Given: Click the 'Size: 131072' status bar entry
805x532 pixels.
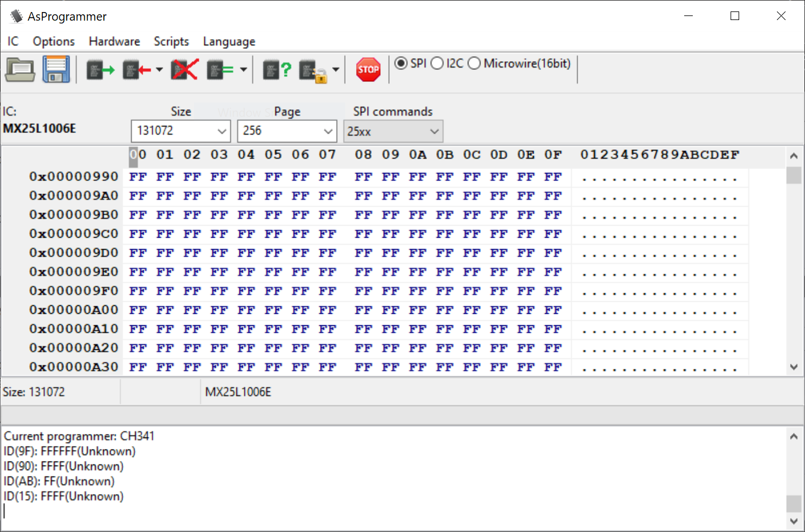Looking at the screenshot, I should 34,392.
